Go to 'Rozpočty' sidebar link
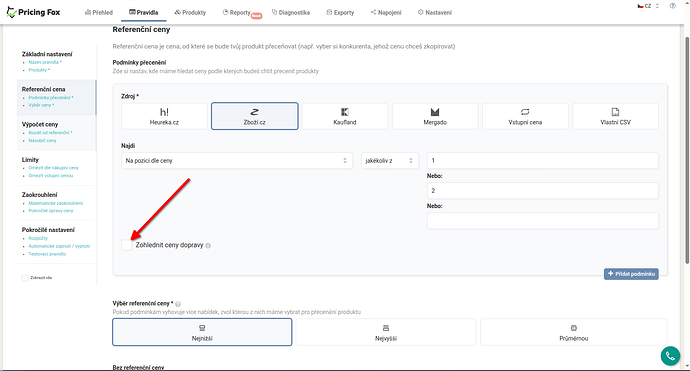Viewport: 690px width, 371px height. pyautogui.click(x=38, y=238)
